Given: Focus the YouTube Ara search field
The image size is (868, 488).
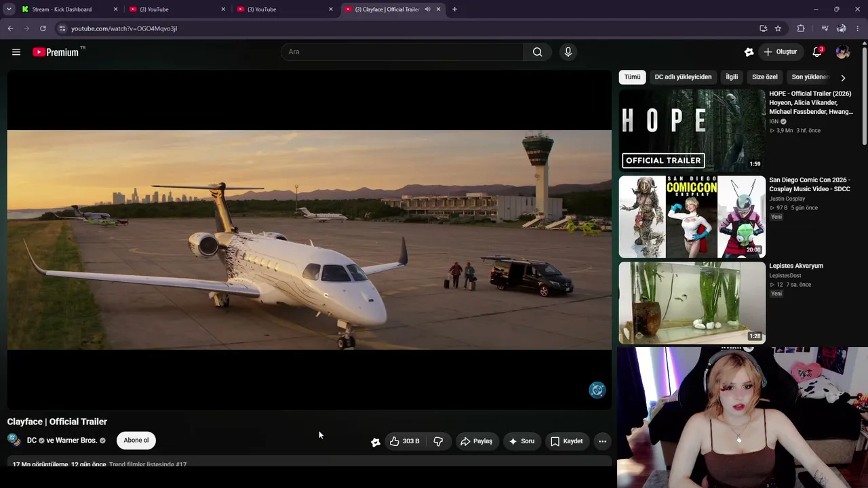Looking at the screenshot, I should click(402, 52).
